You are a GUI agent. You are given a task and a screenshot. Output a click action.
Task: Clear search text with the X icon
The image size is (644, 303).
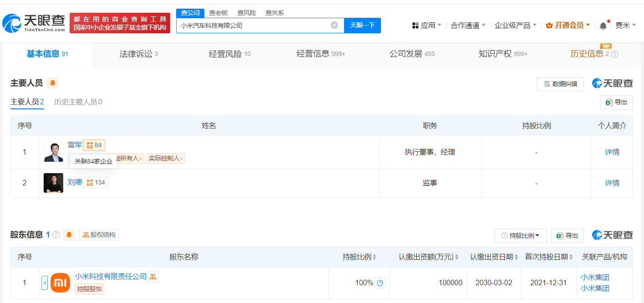tap(335, 25)
